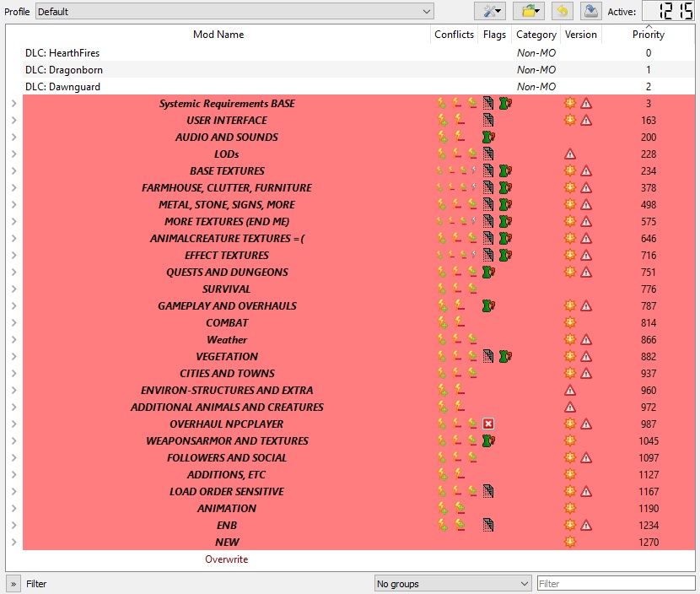Click the Active mods counter display
The height and width of the screenshot is (594, 700).
coord(668,11)
